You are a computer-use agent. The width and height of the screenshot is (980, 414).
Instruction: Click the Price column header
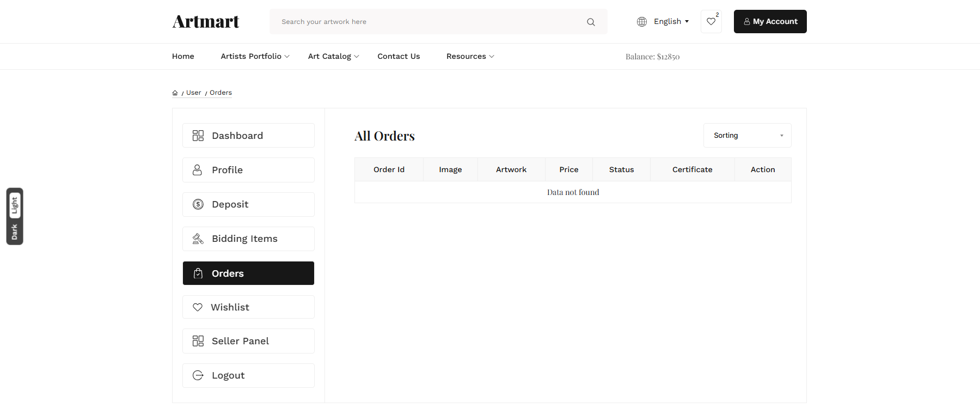pyautogui.click(x=569, y=169)
